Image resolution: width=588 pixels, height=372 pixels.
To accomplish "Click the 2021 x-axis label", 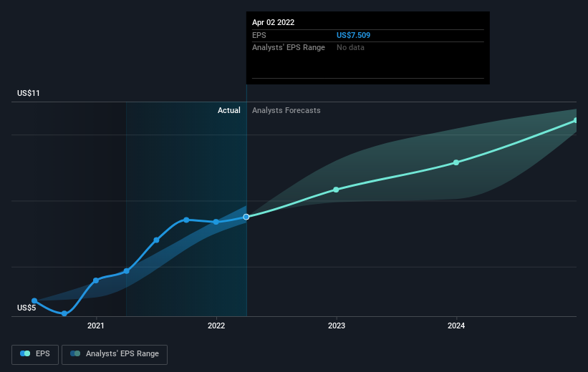I will [x=96, y=325].
